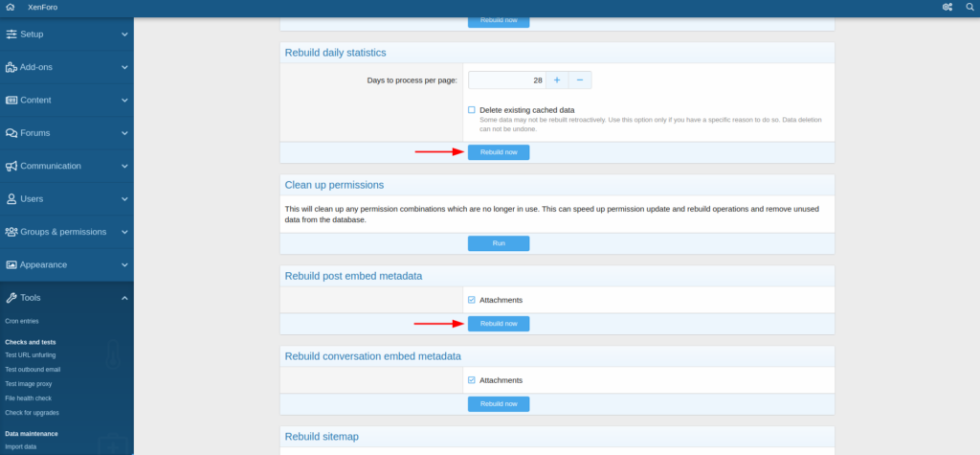This screenshot has height=455, width=980.
Task: Decrease days to process with minus button
Action: click(x=580, y=80)
